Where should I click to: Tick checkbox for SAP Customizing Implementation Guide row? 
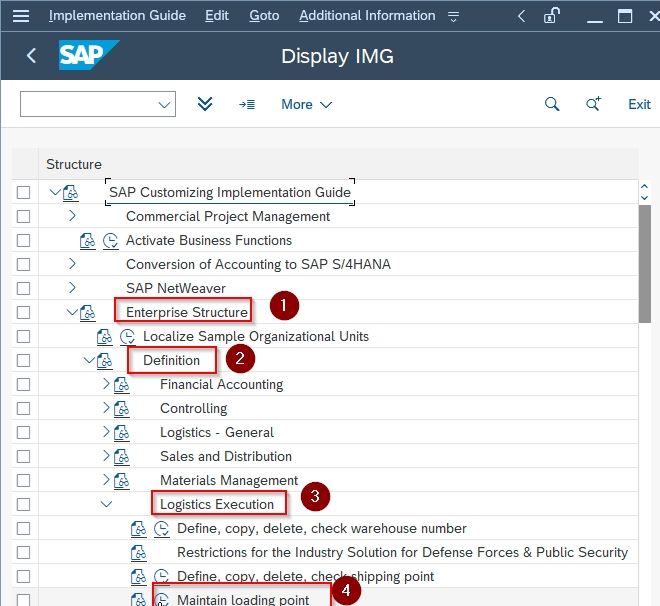[24, 193]
